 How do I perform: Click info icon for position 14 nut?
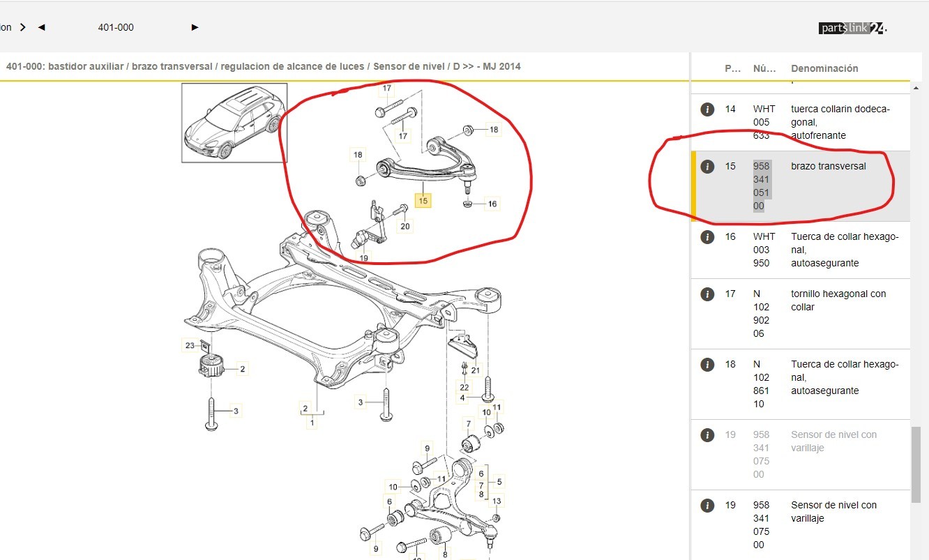(707, 109)
